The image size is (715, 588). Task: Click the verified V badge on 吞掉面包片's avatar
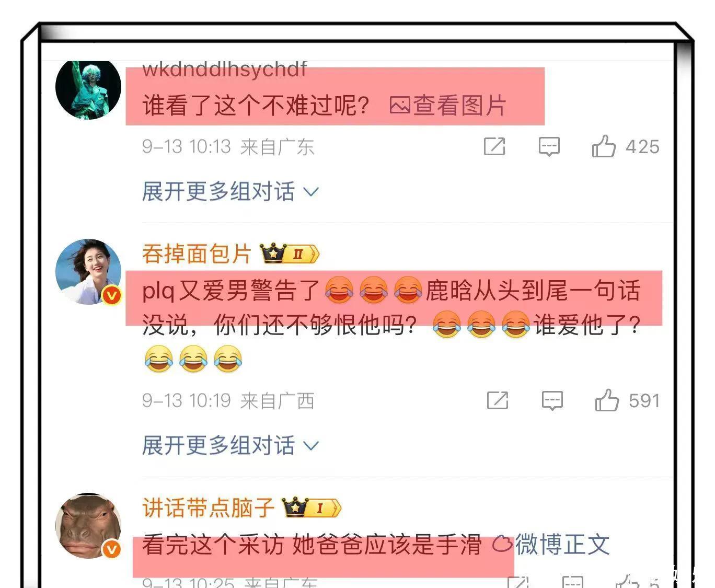(111, 296)
